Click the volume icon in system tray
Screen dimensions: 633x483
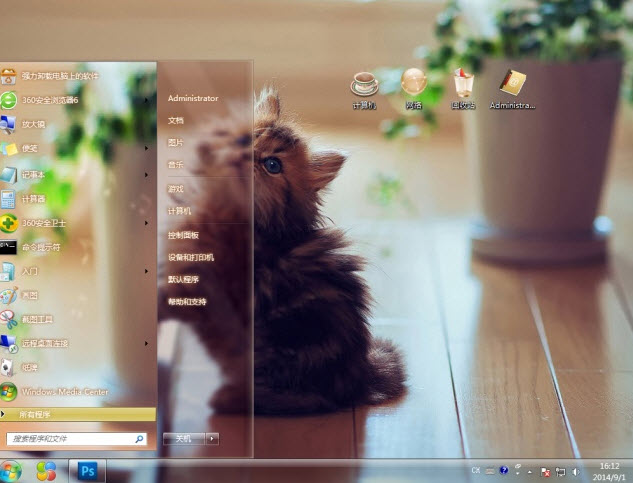(575, 470)
